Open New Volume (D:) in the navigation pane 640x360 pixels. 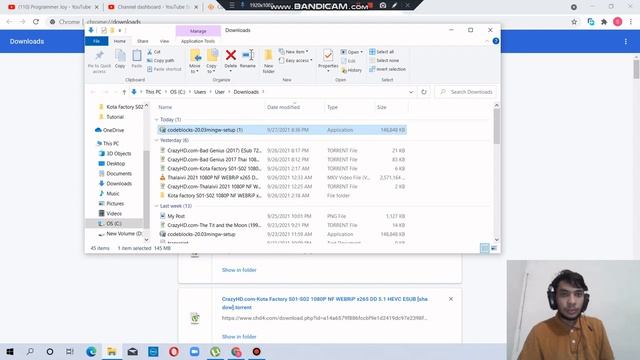tap(120, 234)
